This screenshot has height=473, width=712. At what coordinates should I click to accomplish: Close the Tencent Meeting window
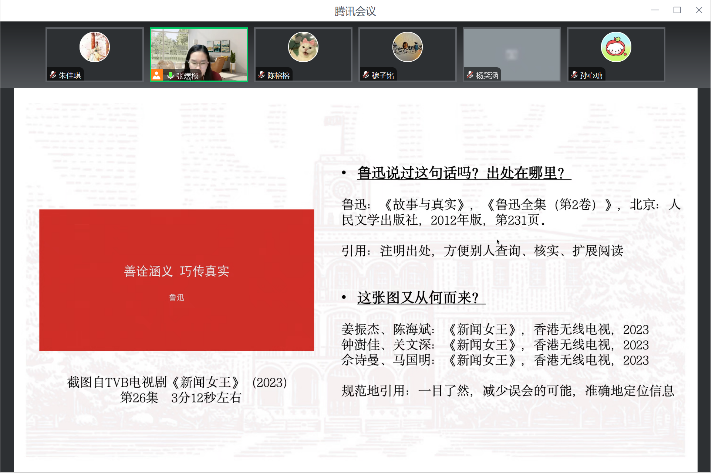click(699, 10)
